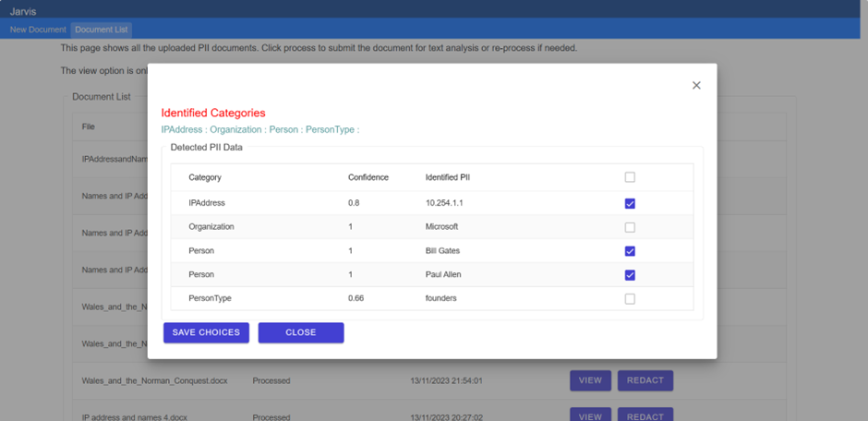Select the Microsoft cell in the PII table
Image resolution: width=868 pixels, height=421 pixels.
441,227
